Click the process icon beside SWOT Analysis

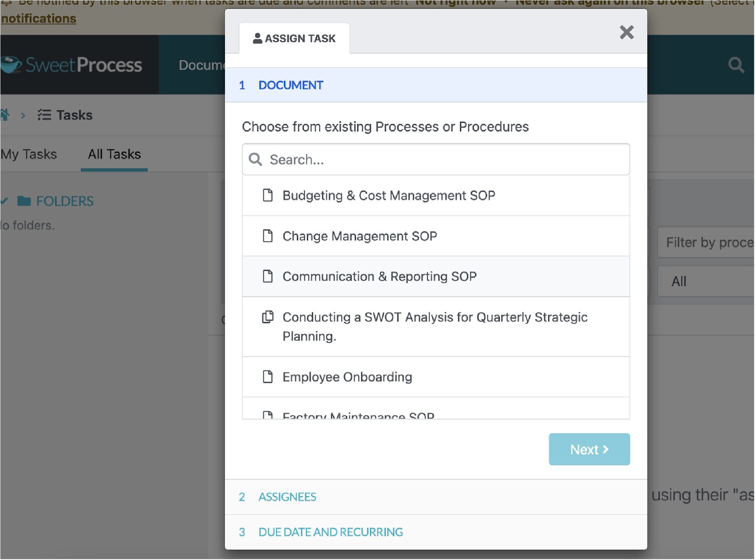268,317
